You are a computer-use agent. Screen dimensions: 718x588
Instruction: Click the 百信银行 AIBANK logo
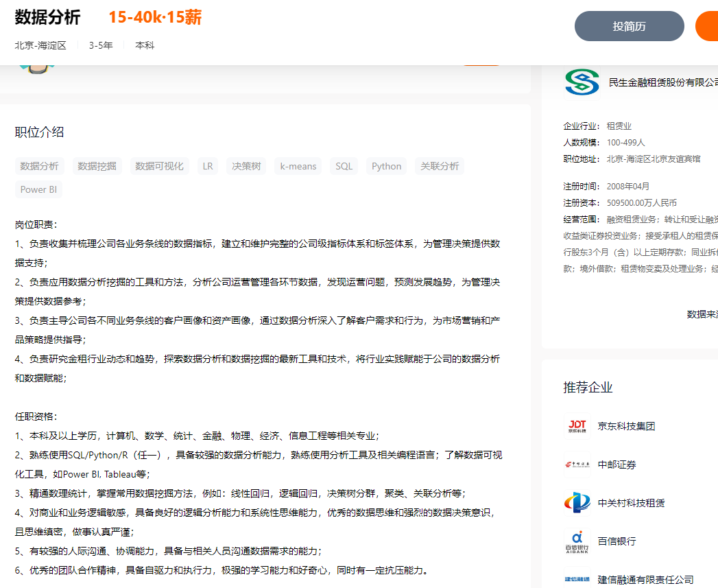point(577,541)
